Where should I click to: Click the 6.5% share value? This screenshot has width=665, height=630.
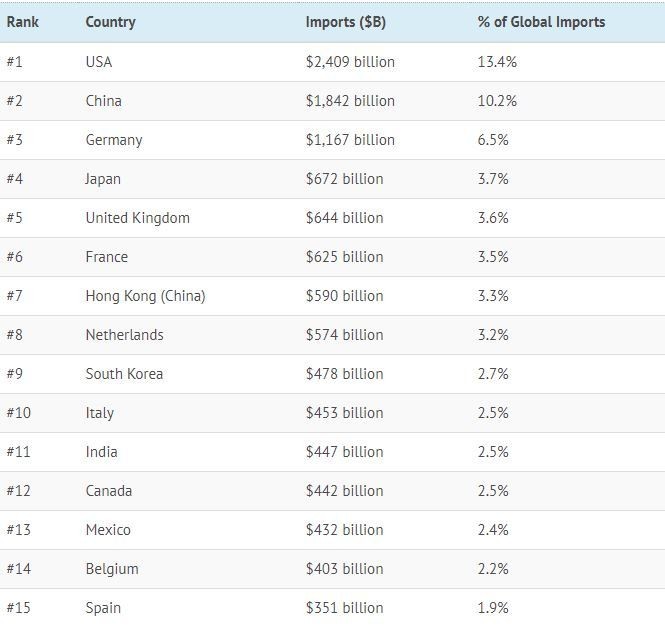tap(493, 140)
